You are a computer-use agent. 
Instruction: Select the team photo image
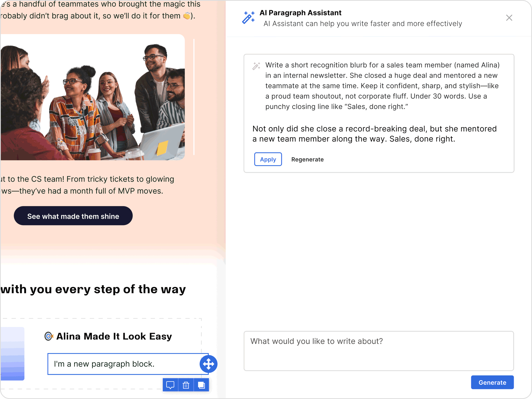(92, 97)
